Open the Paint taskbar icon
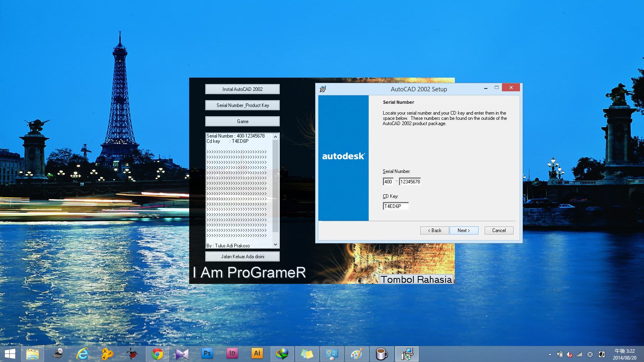 point(357,354)
